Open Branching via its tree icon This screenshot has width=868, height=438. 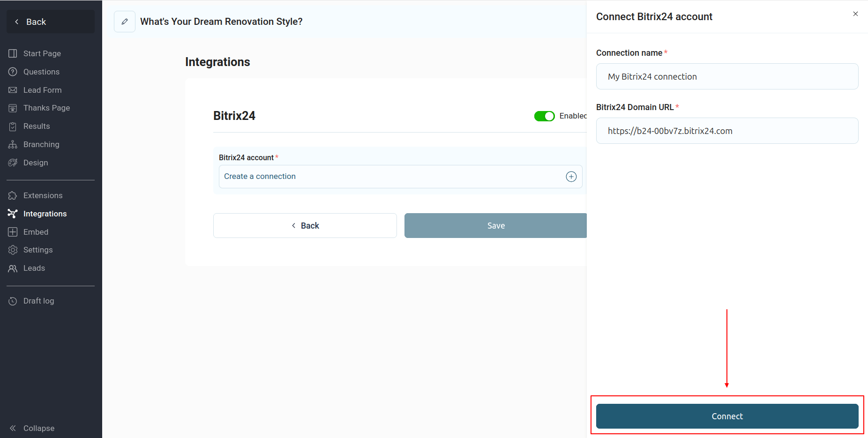pos(13,145)
